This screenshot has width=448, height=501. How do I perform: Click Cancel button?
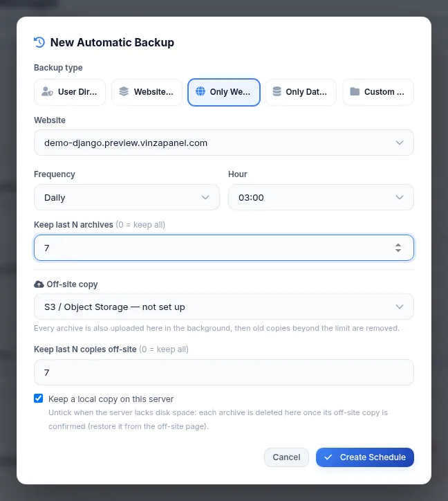coord(286,457)
